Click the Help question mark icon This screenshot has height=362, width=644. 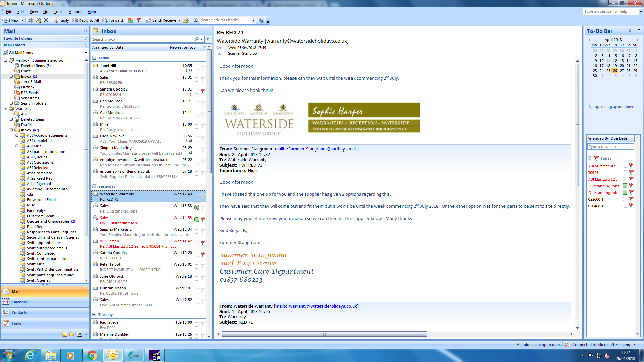point(262,20)
